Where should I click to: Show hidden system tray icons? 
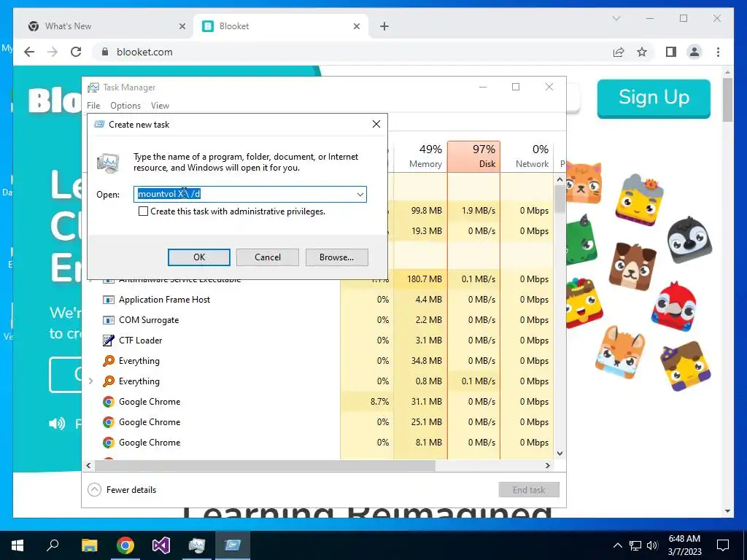(617, 545)
